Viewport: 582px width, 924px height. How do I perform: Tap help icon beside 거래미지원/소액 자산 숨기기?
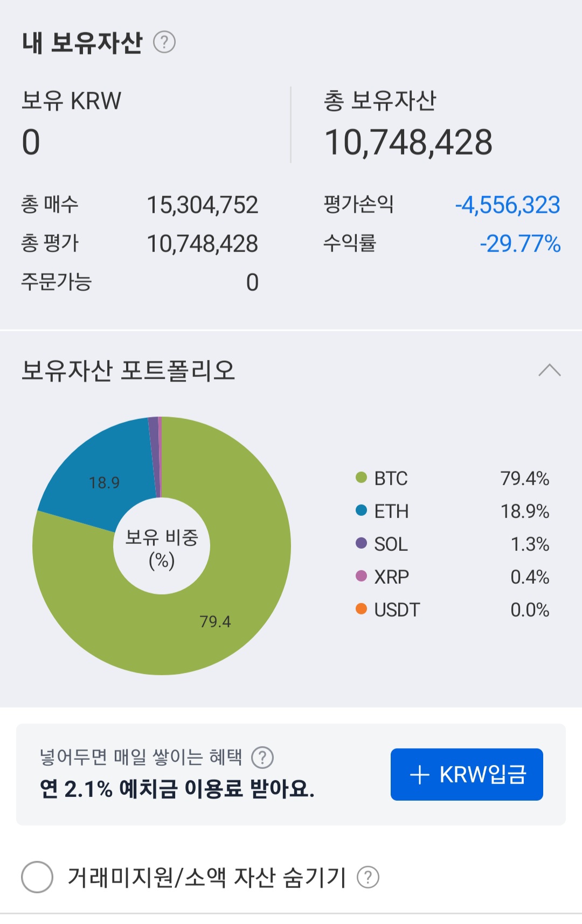pyautogui.click(x=368, y=877)
